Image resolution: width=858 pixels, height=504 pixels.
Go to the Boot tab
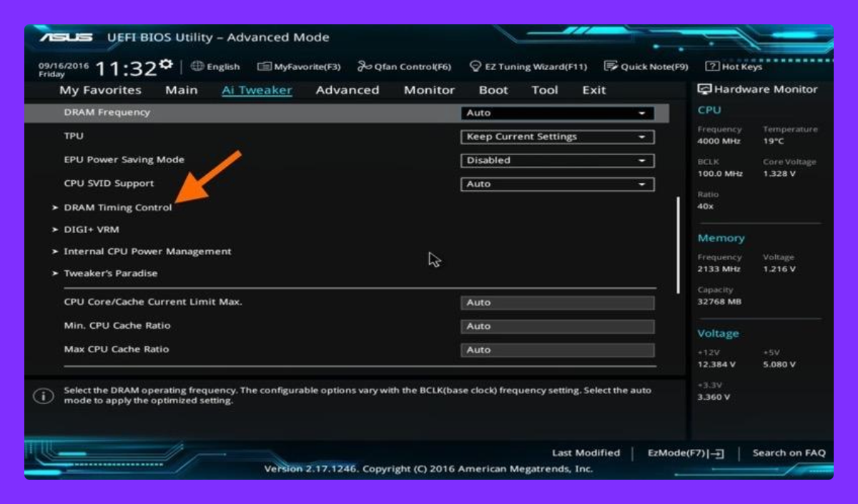click(493, 90)
